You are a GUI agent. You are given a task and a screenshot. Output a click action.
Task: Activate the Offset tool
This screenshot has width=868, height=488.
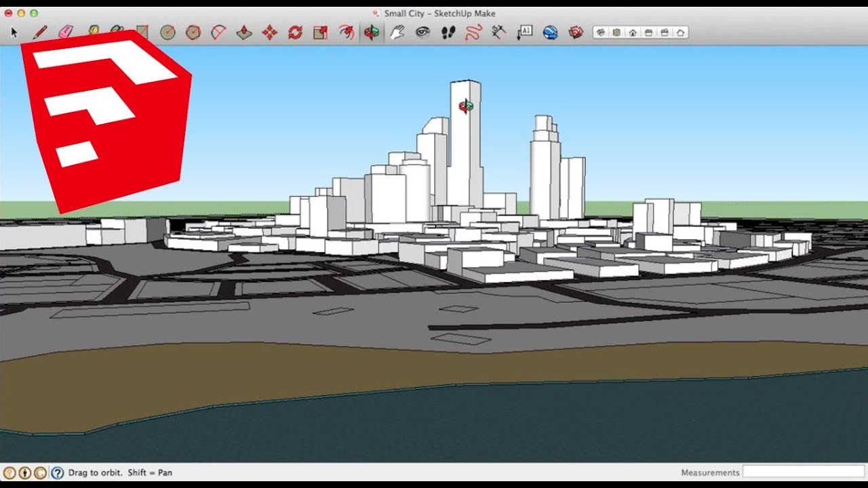[347, 32]
